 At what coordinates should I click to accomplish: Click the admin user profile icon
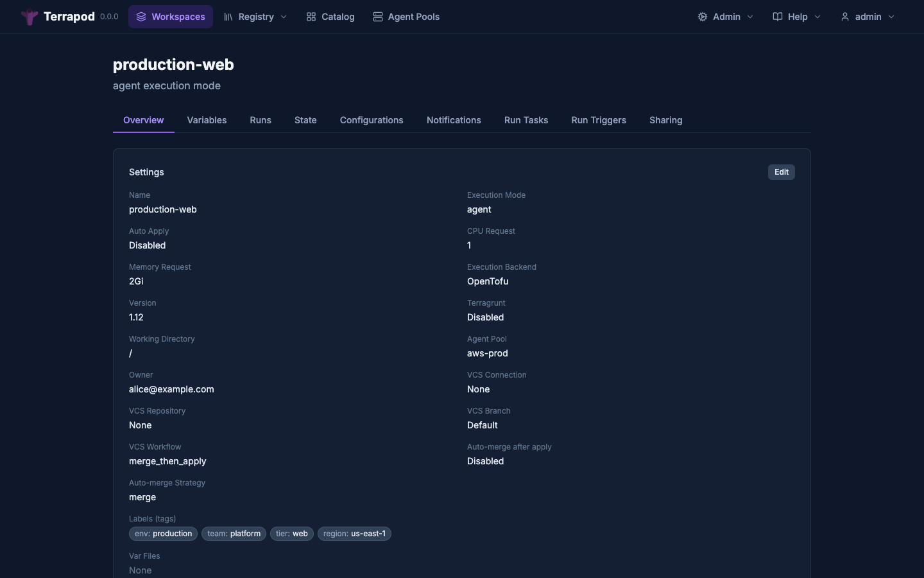845,17
